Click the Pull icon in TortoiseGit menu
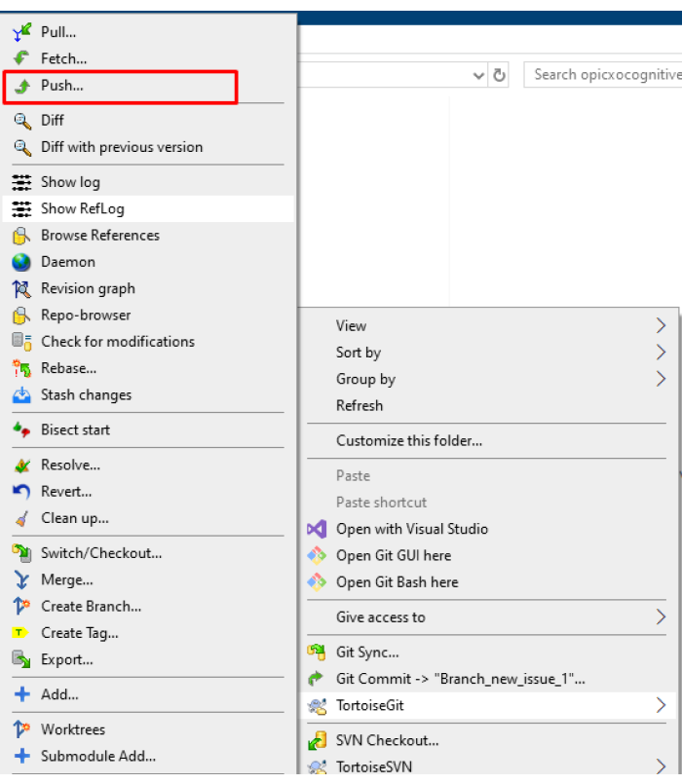This screenshot has width=682, height=784. pyautogui.click(x=22, y=32)
